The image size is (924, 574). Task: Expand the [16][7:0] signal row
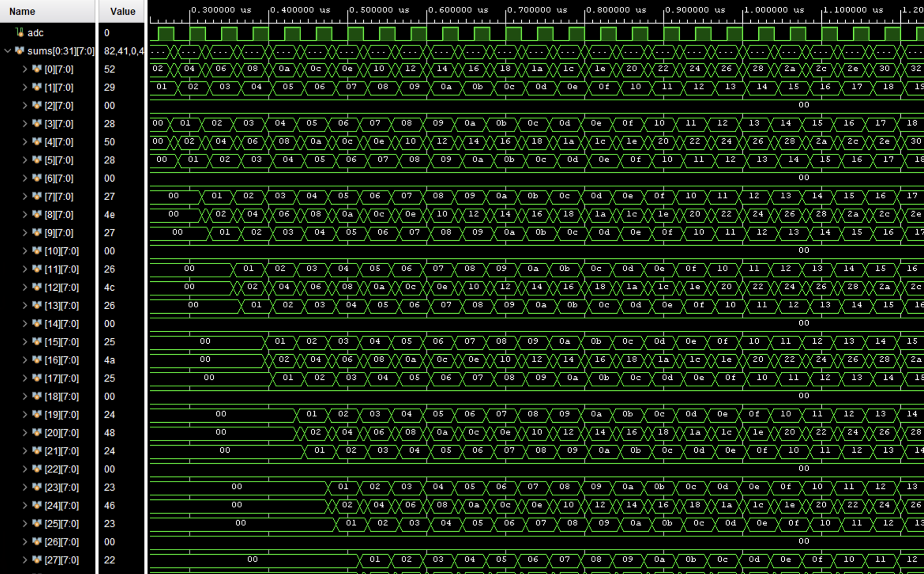pyautogui.click(x=25, y=360)
